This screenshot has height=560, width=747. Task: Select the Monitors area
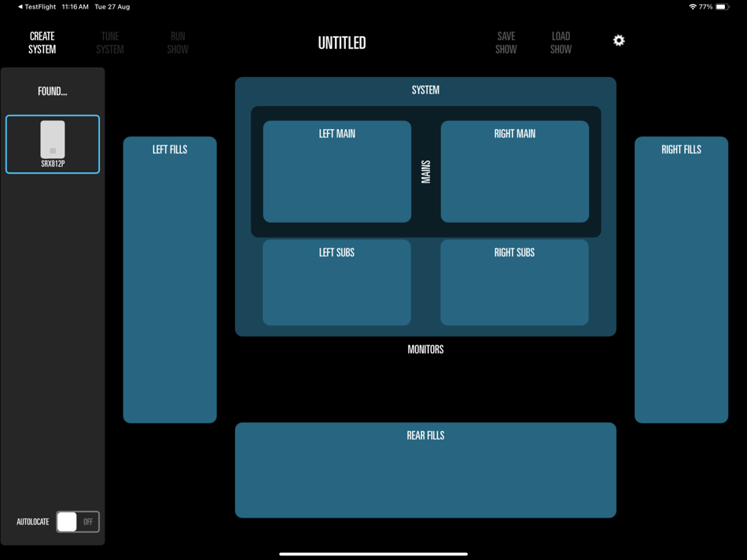pyautogui.click(x=425, y=349)
